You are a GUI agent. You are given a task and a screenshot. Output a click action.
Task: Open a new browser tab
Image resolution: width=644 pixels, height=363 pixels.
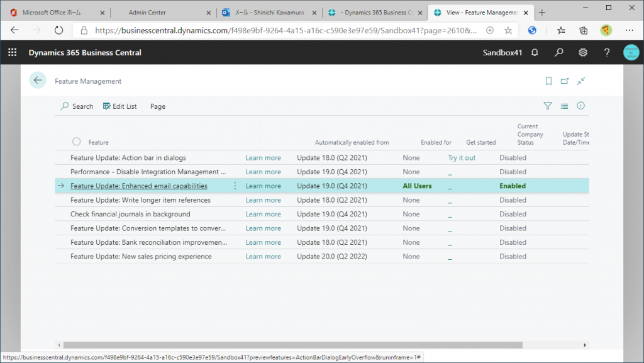coord(542,13)
